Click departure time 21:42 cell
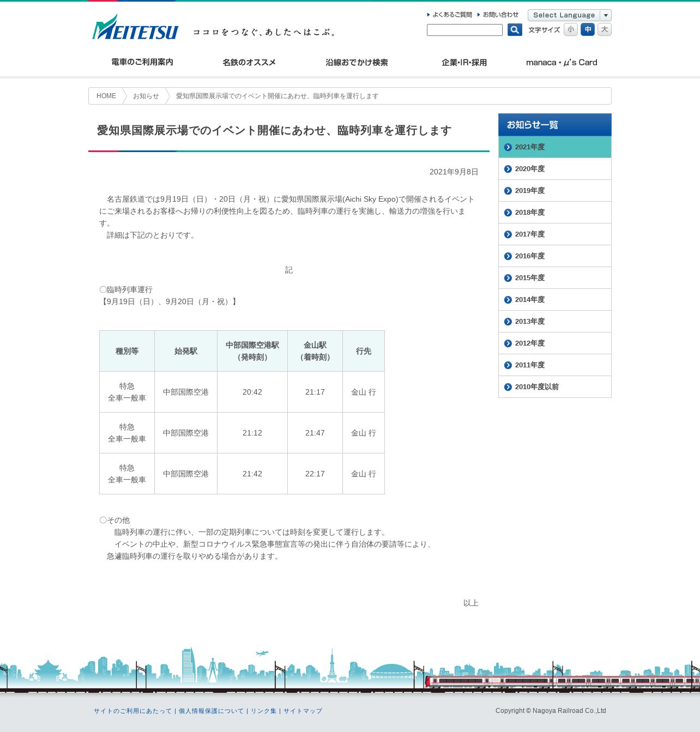Screen dimensions: 700x732 (x=252, y=474)
